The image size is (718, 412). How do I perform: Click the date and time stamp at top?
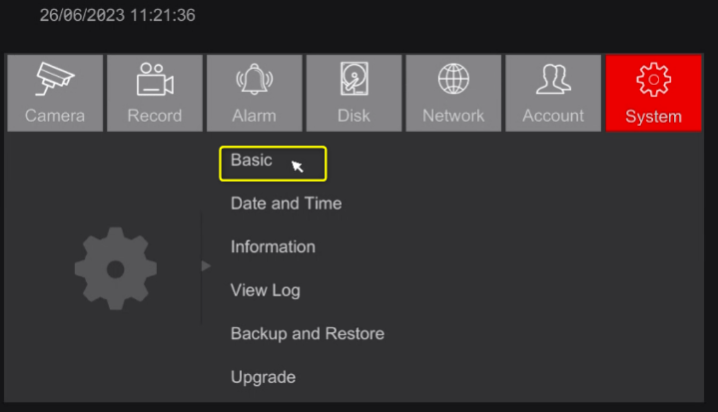[x=118, y=16]
